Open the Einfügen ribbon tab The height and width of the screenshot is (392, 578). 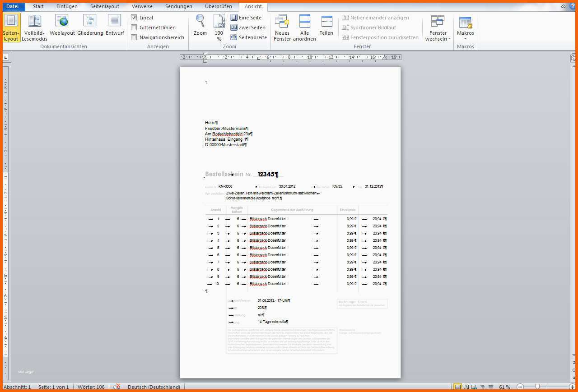click(x=67, y=6)
